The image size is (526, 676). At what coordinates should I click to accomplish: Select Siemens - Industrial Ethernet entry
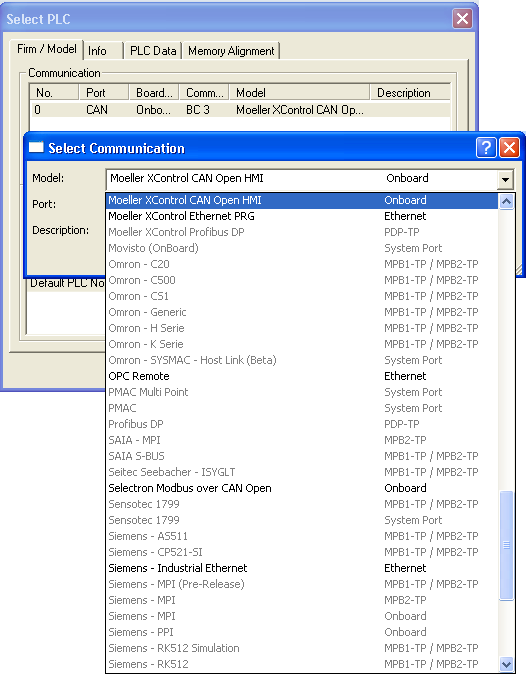302,568
